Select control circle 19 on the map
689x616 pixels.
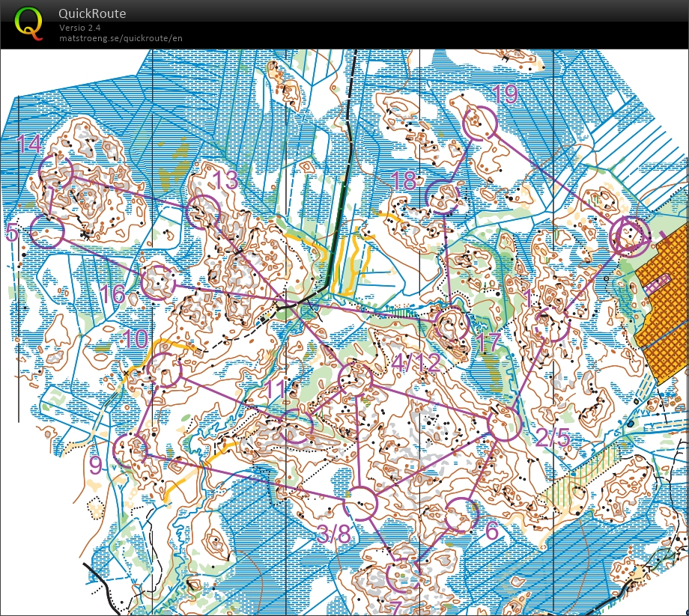point(480,123)
